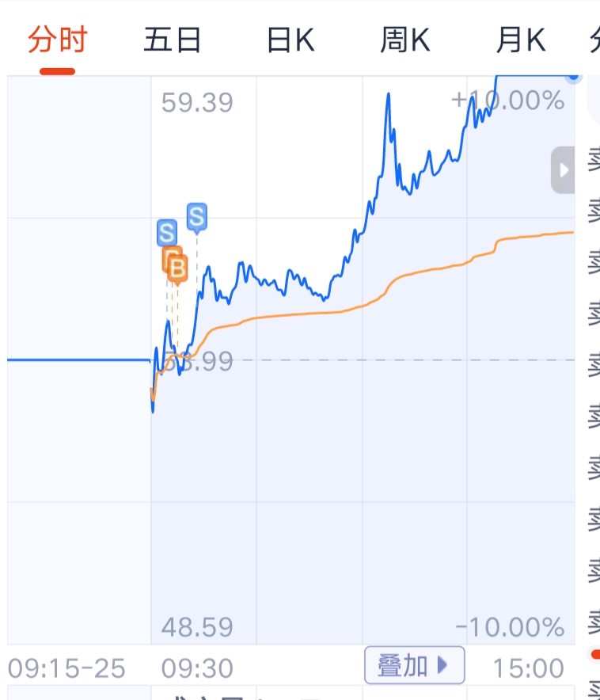Screen dimensions: 600x700
Task: Select the 09:15-25 auction period label
Action: click(66, 668)
